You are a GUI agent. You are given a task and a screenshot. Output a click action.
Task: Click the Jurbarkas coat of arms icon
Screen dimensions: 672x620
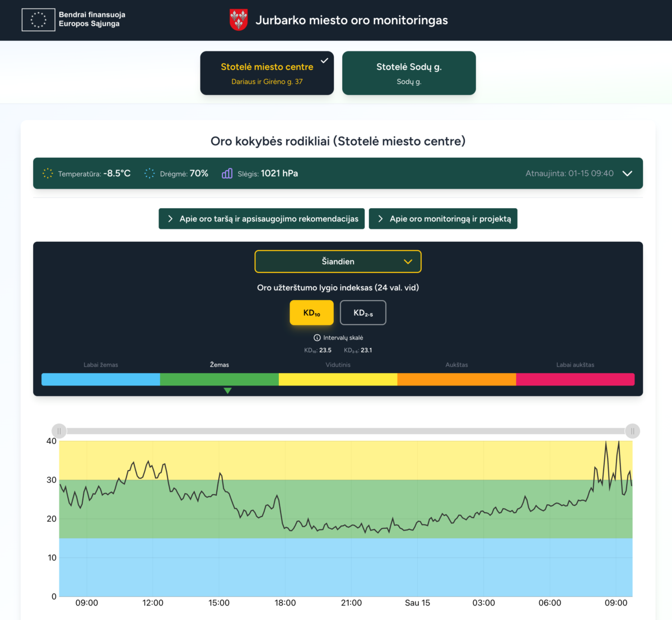click(x=239, y=20)
